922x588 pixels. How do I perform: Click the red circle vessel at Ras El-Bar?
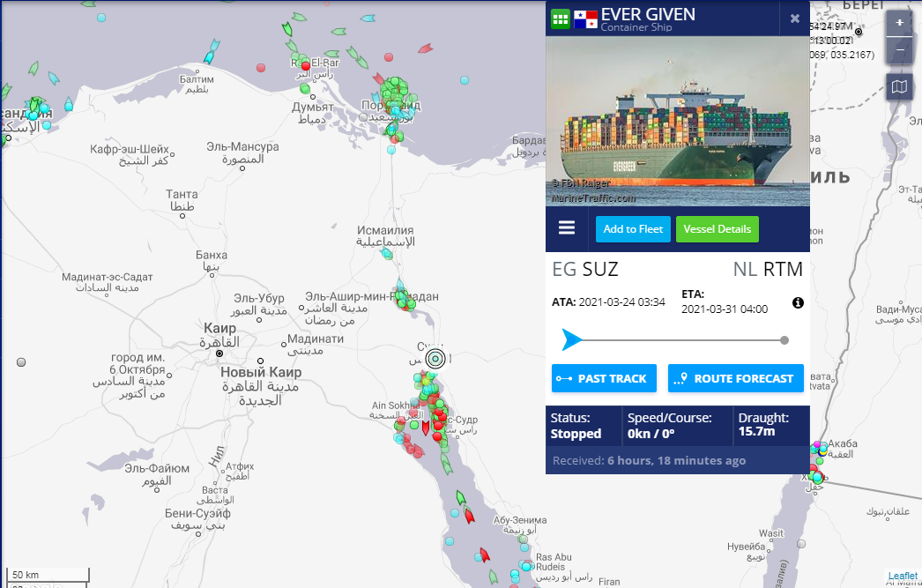305,66
